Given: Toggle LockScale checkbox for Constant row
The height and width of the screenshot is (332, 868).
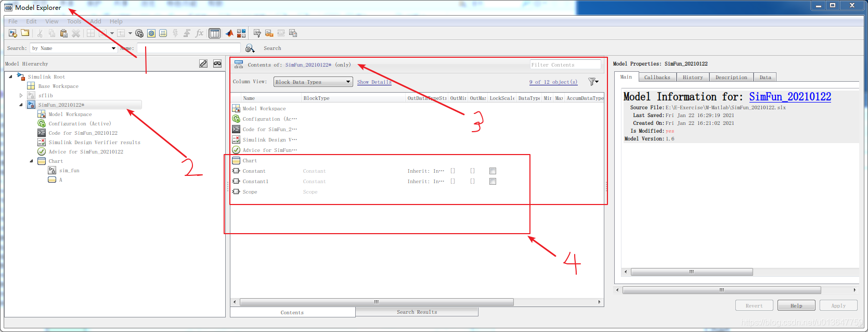Looking at the screenshot, I should point(493,171).
